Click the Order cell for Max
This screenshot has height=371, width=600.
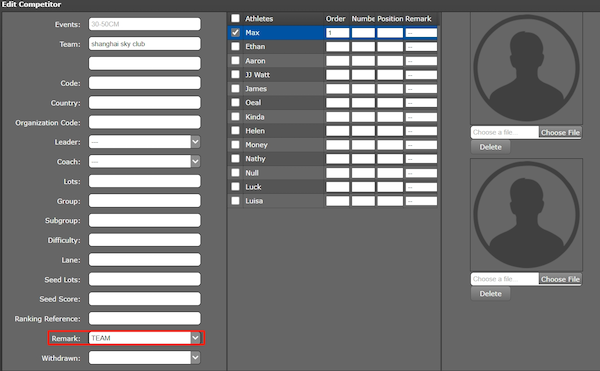338,33
